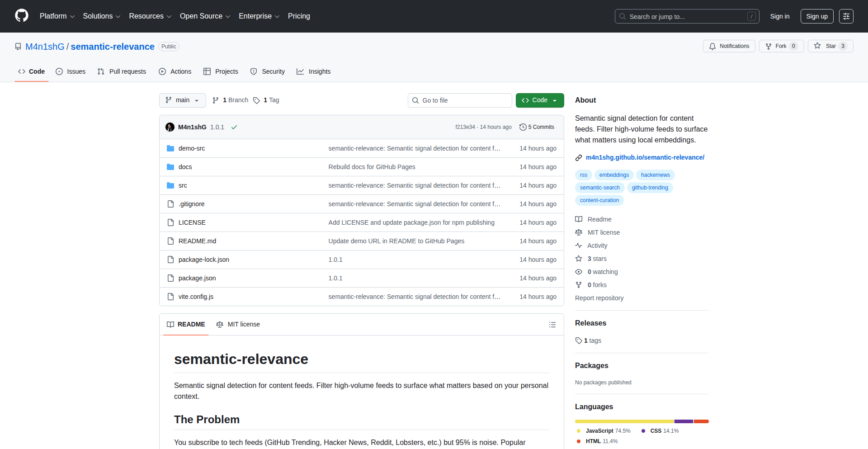Click the yellow JavaScript language bar segment

(624, 421)
